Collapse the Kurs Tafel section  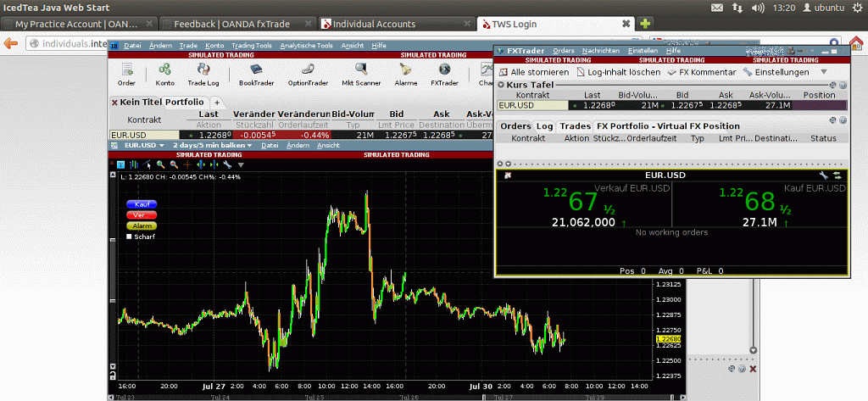coord(501,85)
